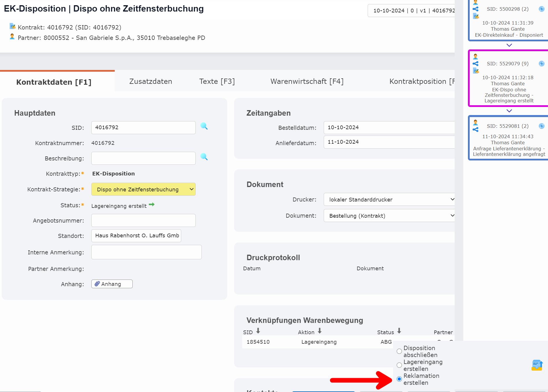Viewport: 548px width, 392px height.
Task: Click the Standort field Haus Rabenhorst
Action: pos(136,235)
